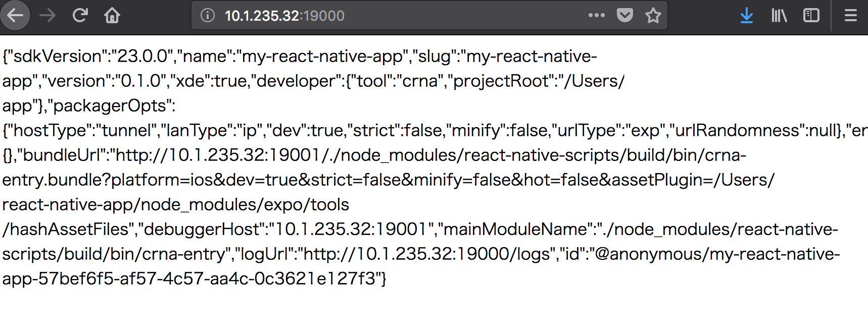The image size is (868, 335).
Task: Open the browser home page
Action: coord(112,16)
